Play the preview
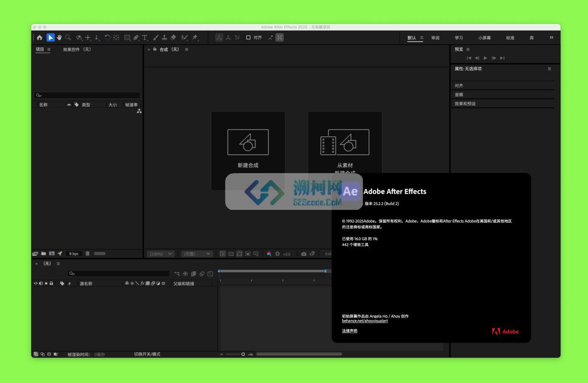The width and height of the screenshot is (588, 383). [485, 58]
